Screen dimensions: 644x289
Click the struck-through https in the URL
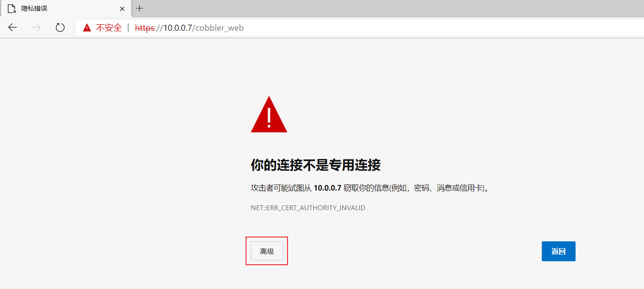[x=145, y=28]
